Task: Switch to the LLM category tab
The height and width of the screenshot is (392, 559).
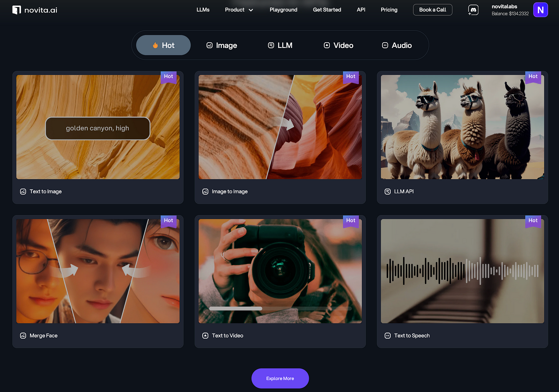Action: point(280,45)
